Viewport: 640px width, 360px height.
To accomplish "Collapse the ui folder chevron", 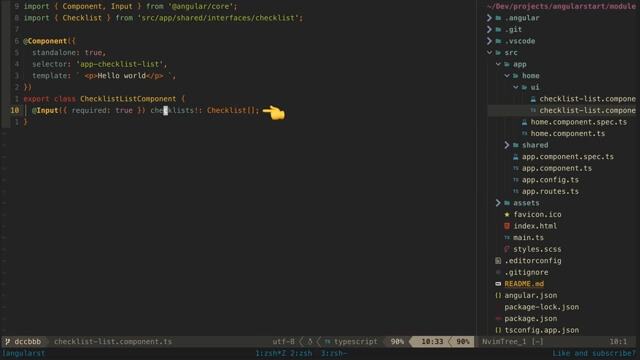I will (x=516, y=87).
